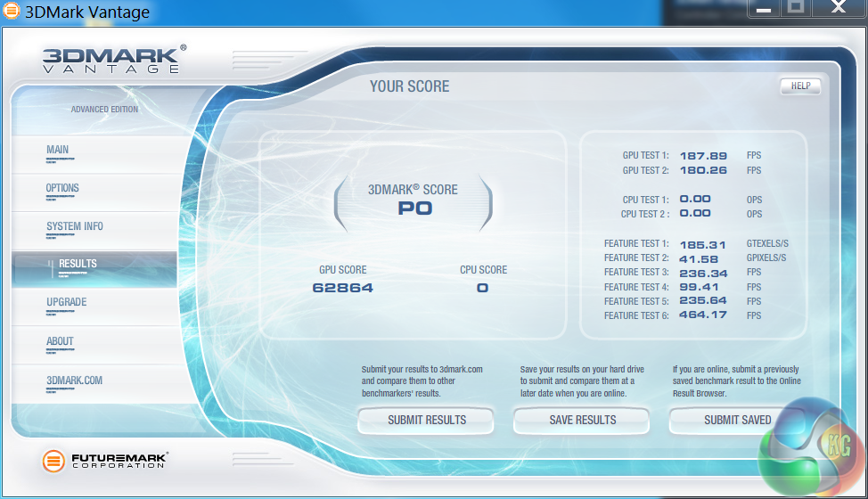Image resolution: width=868 pixels, height=499 pixels.
Task: Maximize the 3DMark Vantage window
Action: [796, 8]
